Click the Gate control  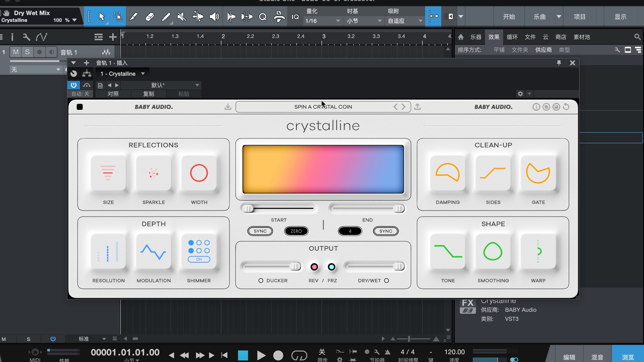click(538, 173)
